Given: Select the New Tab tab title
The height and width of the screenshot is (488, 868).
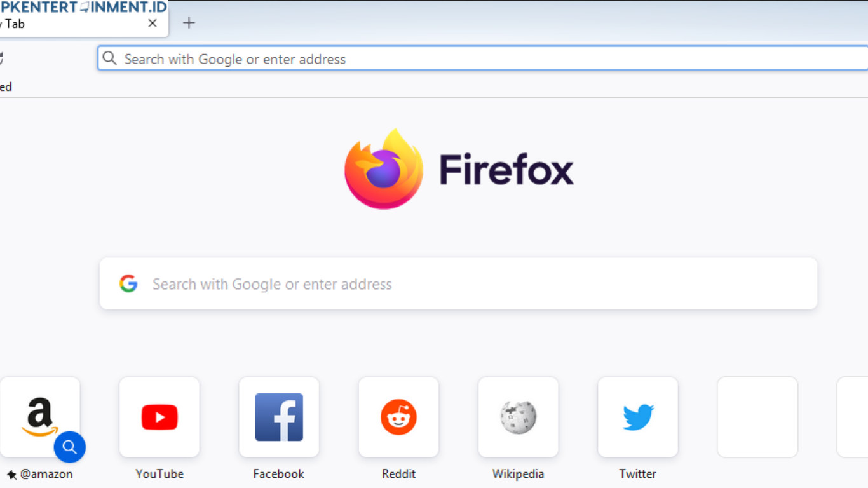Looking at the screenshot, I should pos(12,24).
